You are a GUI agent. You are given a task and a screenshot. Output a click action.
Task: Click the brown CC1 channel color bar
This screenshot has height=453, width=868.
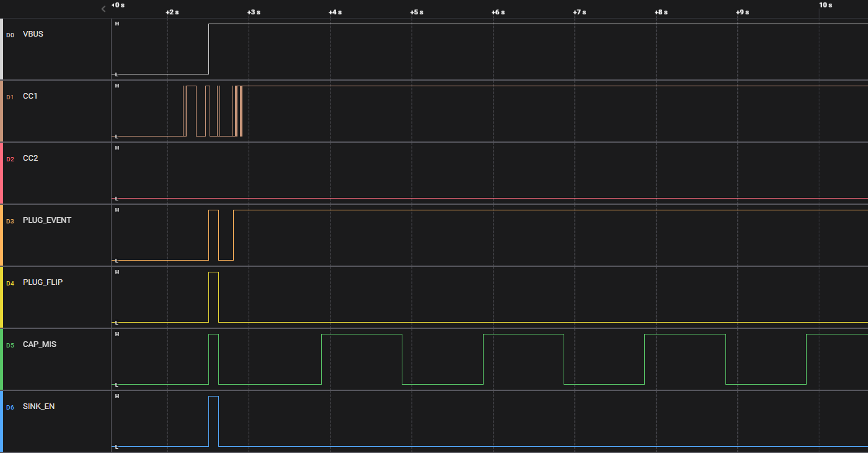[1, 111]
